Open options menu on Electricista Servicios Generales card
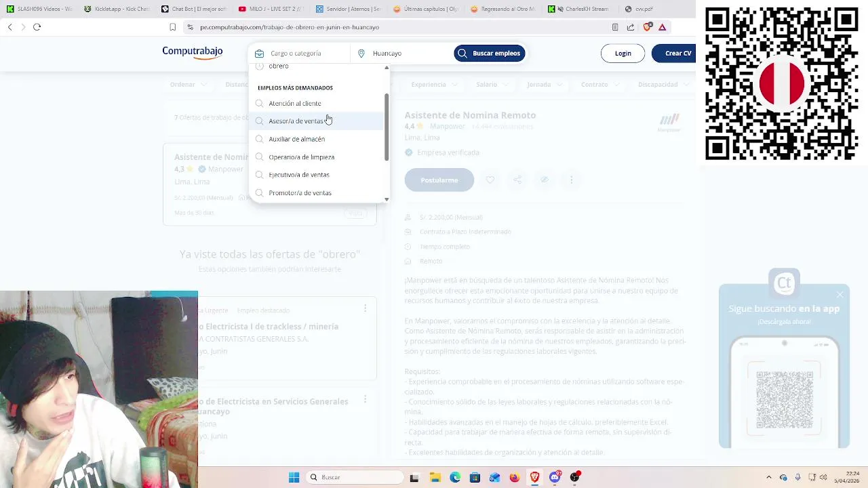Viewport: 868px width, 488px height. point(365,399)
